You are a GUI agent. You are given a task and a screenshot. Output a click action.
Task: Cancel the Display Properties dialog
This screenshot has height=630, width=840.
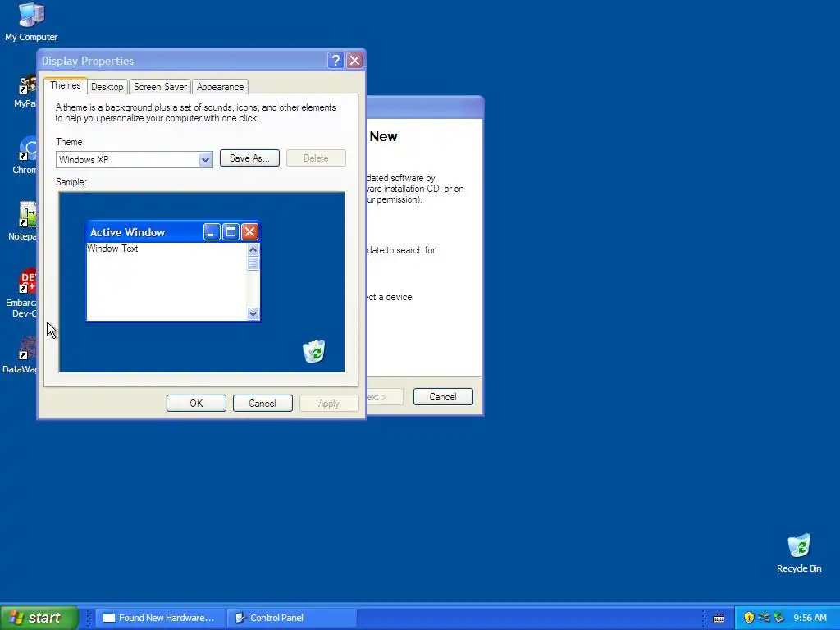(x=262, y=404)
